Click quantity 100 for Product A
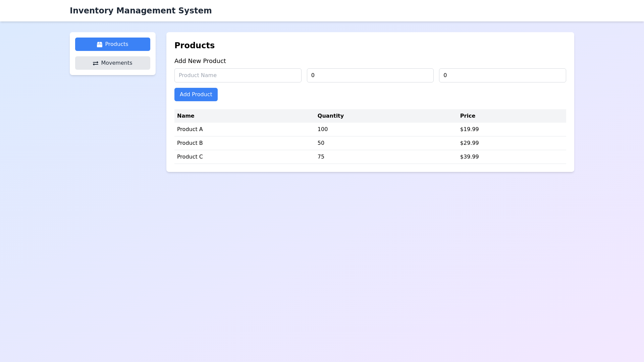Screen dimensions: 644x362 [323, 129]
